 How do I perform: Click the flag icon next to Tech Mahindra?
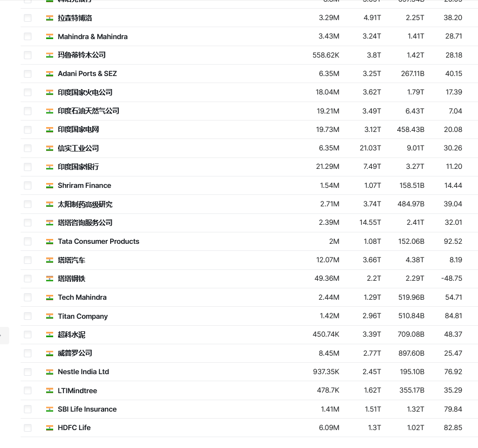(49, 298)
